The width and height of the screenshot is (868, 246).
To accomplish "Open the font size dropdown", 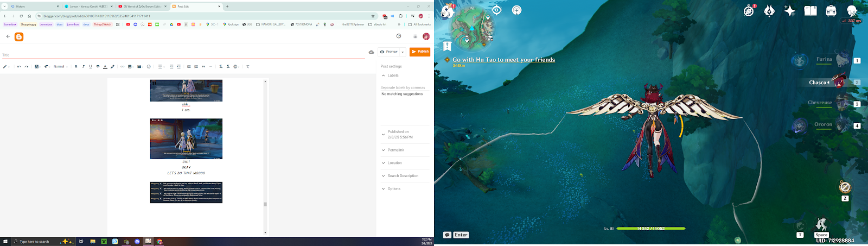I will pos(47,67).
